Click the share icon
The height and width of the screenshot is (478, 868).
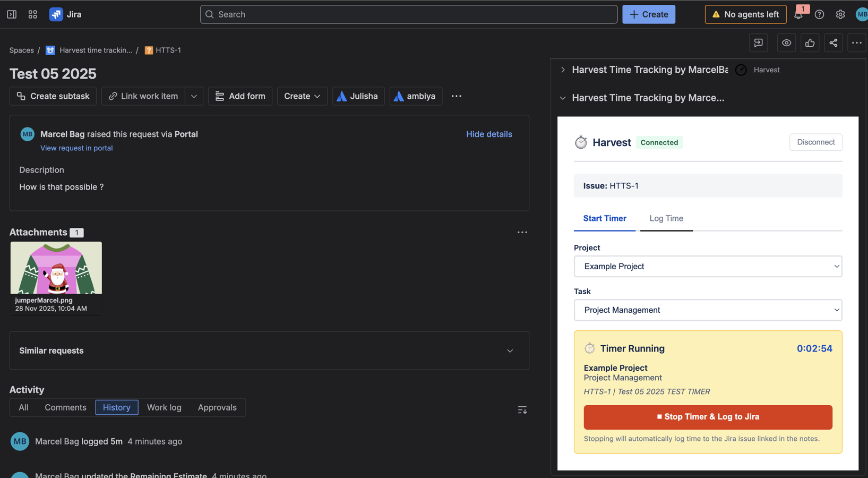click(833, 43)
